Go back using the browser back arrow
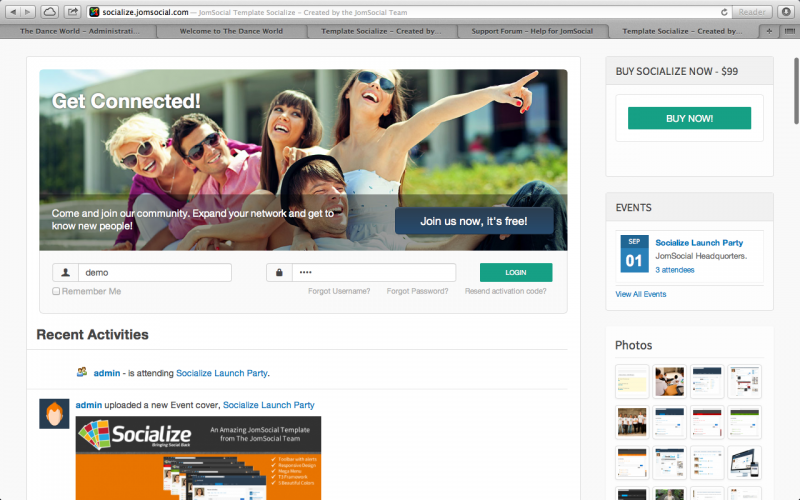 [13, 12]
